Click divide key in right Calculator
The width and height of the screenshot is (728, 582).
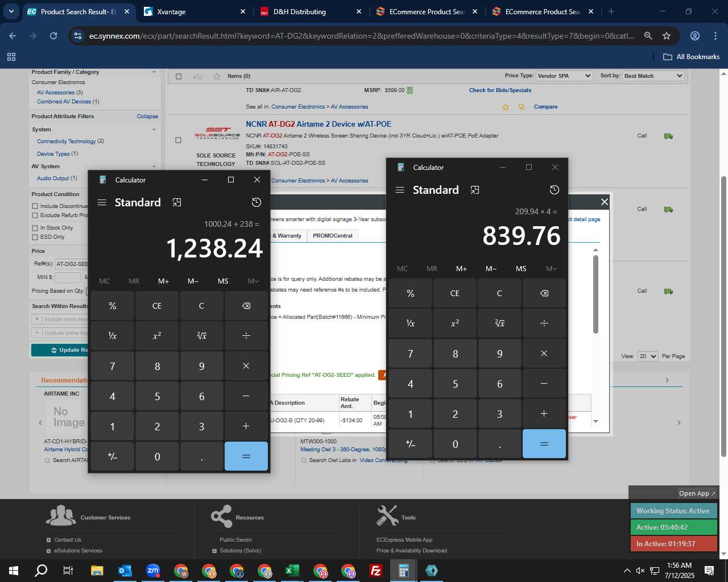coord(544,323)
